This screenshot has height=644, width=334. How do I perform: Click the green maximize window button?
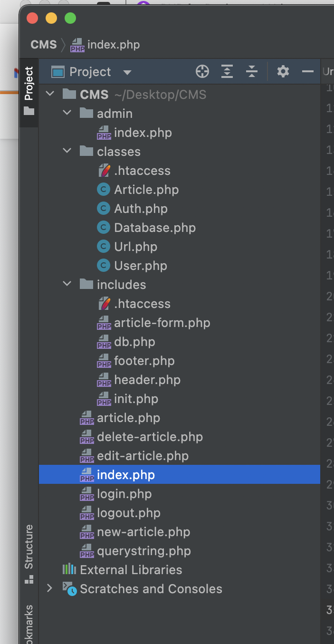pos(70,19)
